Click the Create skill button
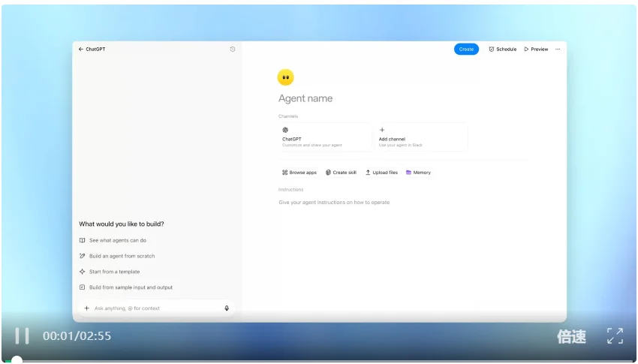The height and width of the screenshot is (364, 638). click(341, 173)
